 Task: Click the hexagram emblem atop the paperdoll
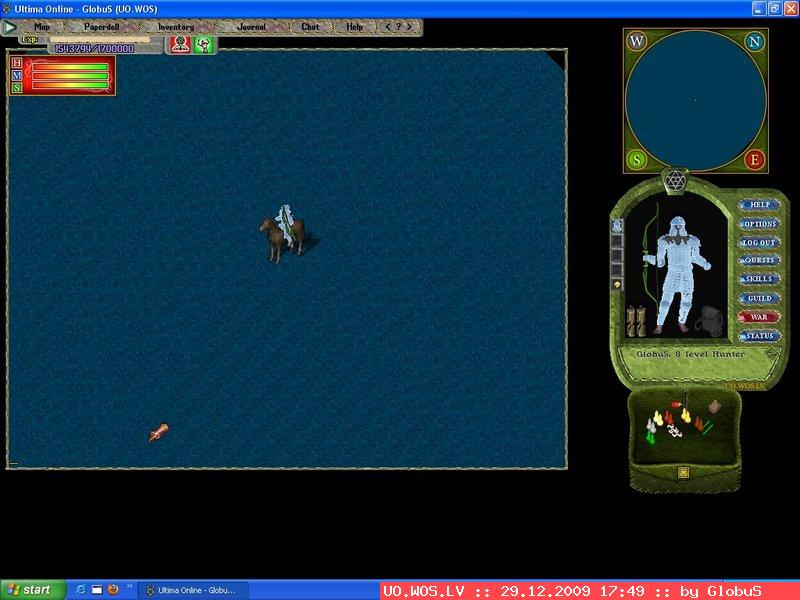[x=675, y=181]
